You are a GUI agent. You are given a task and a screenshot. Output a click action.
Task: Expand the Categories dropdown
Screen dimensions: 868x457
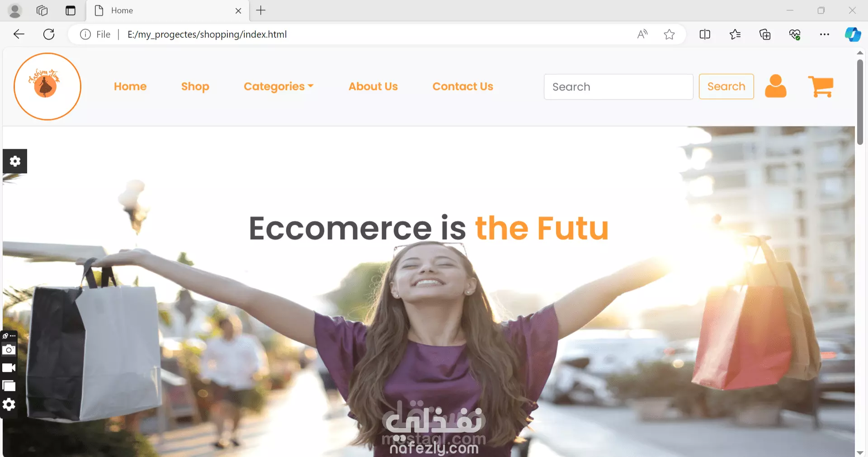(278, 86)
